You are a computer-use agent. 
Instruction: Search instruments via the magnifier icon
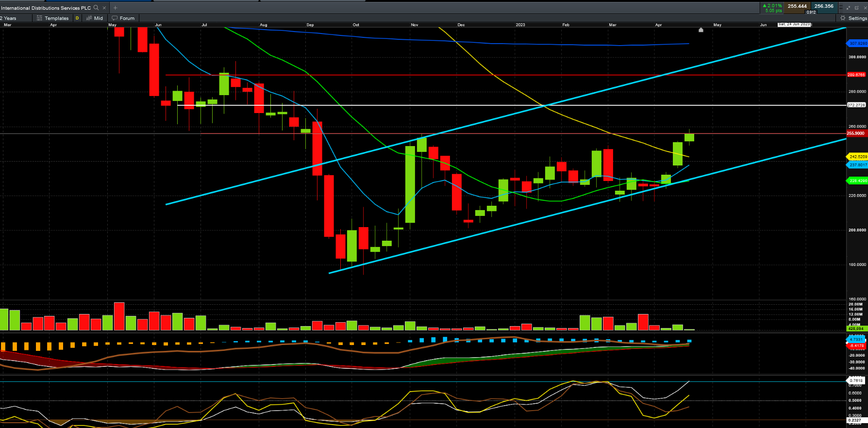tap(96, 8)
